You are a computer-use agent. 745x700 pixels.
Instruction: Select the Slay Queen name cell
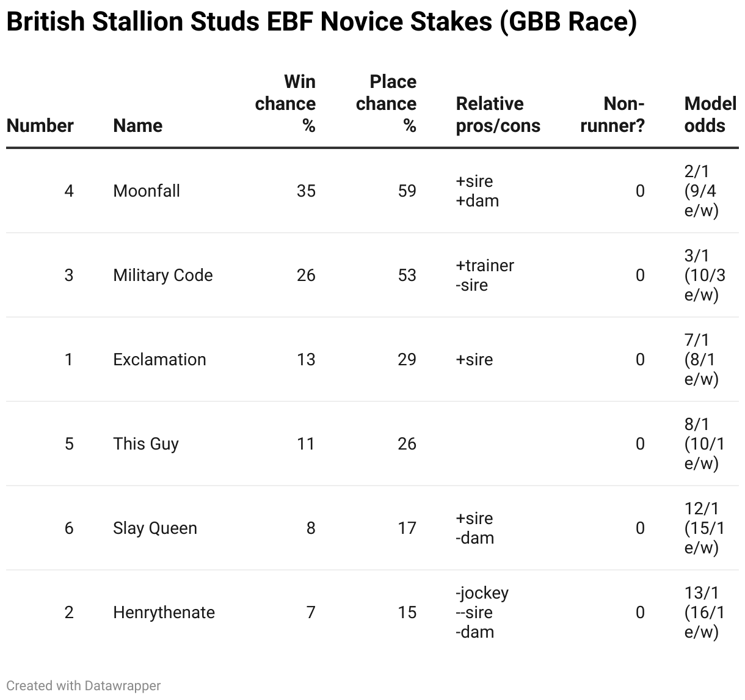tap(154, 528)
